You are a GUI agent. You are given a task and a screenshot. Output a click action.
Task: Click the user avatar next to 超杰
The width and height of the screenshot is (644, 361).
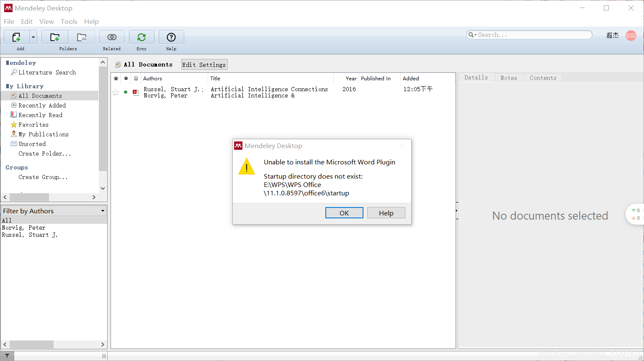(631, 36)
